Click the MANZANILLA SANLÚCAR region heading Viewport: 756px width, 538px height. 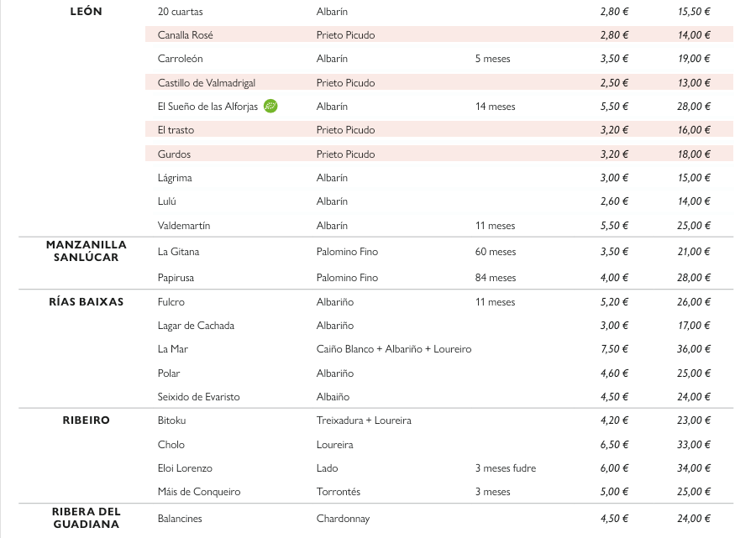87,251
